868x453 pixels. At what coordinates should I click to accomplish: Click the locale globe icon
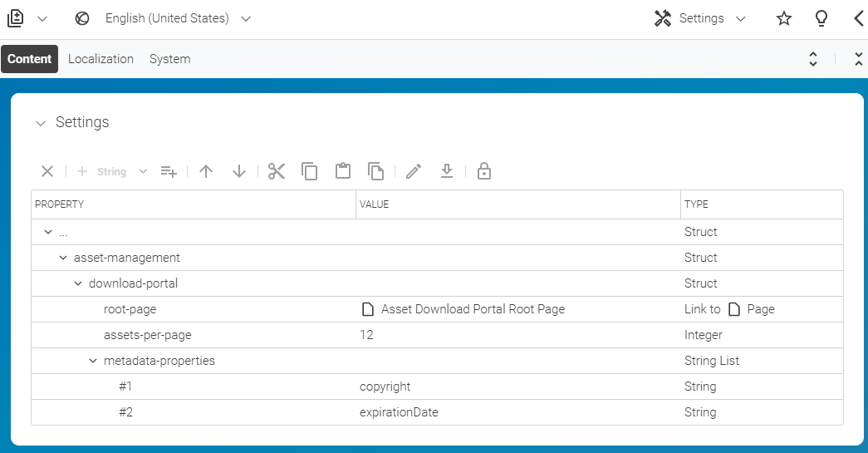[x=82, y=19]
